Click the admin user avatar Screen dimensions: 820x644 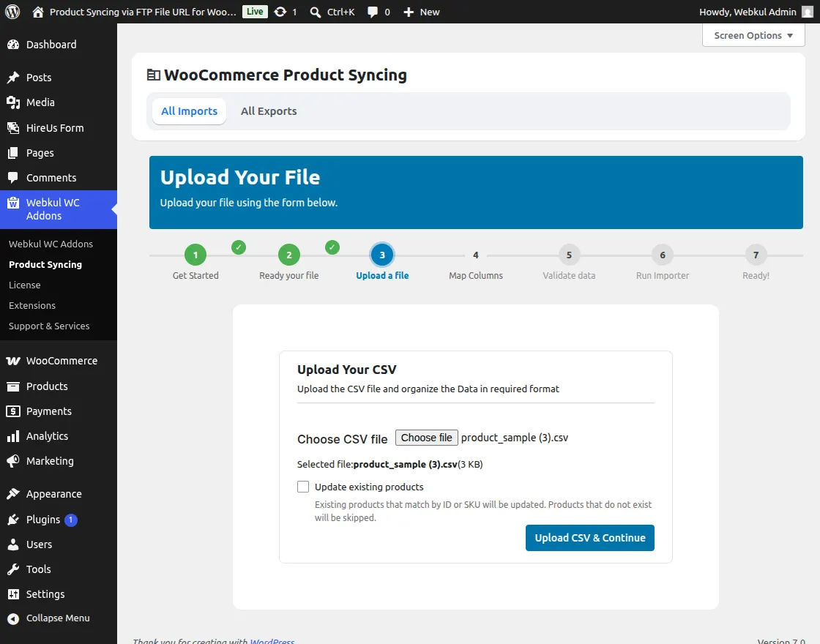[808, 12]
